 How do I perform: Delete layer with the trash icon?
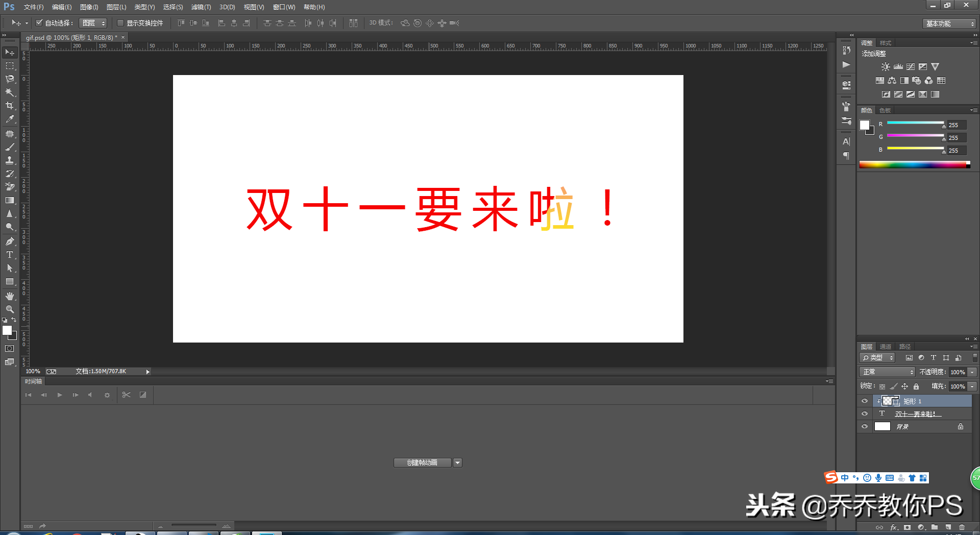click(962, 527)
